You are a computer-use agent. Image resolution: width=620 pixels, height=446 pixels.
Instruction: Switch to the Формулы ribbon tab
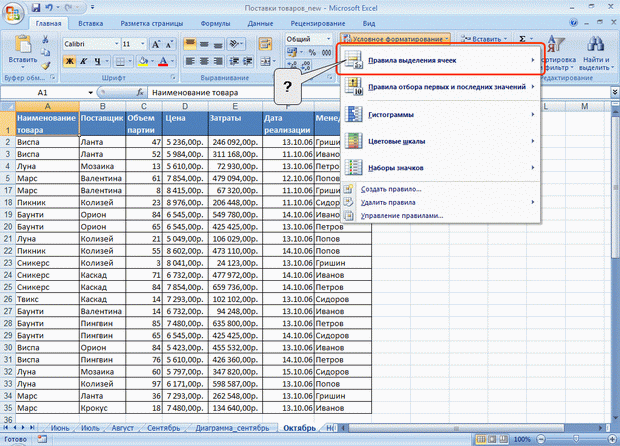(x=215, y=23)
